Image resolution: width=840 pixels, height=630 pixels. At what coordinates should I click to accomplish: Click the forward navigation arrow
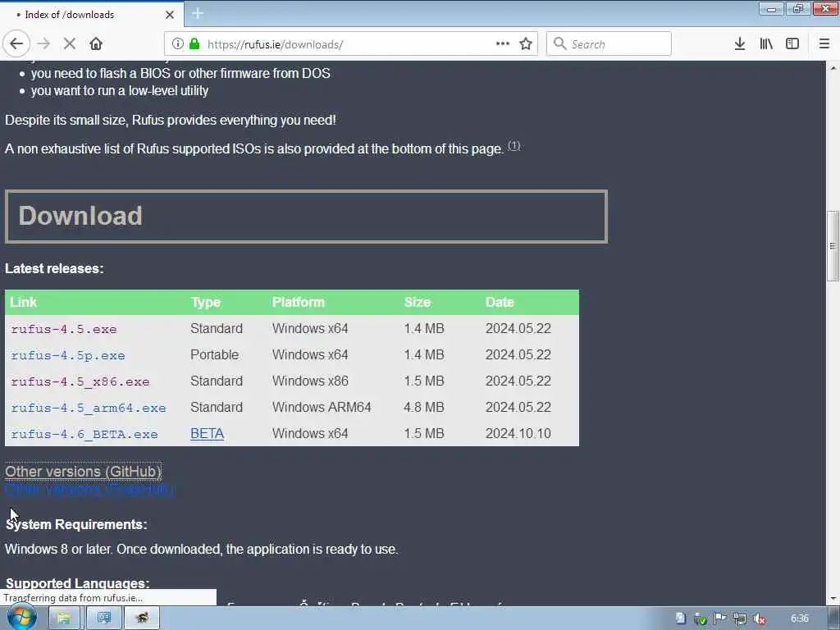[44, 44]
